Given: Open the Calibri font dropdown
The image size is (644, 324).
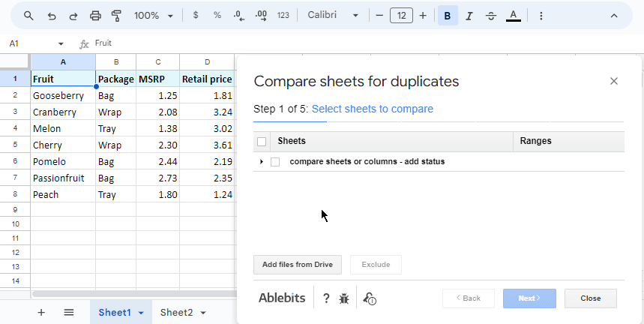Looking at the screenshot, I should 333,16.
